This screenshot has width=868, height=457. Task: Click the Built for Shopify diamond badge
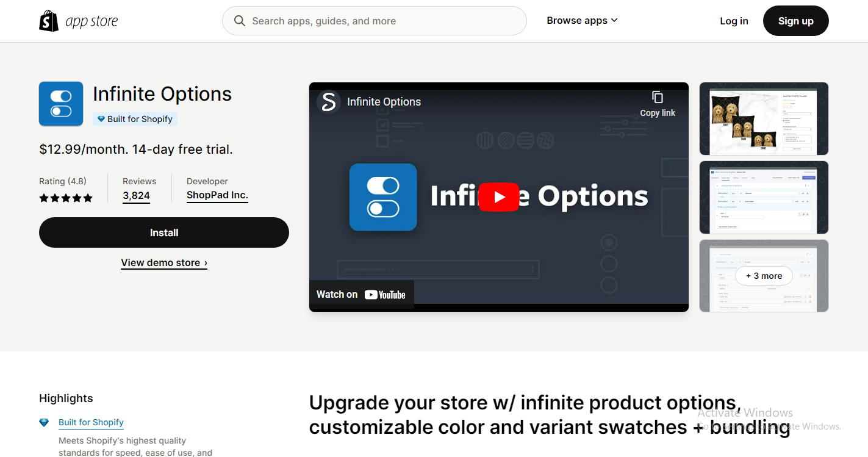(135, 119)
